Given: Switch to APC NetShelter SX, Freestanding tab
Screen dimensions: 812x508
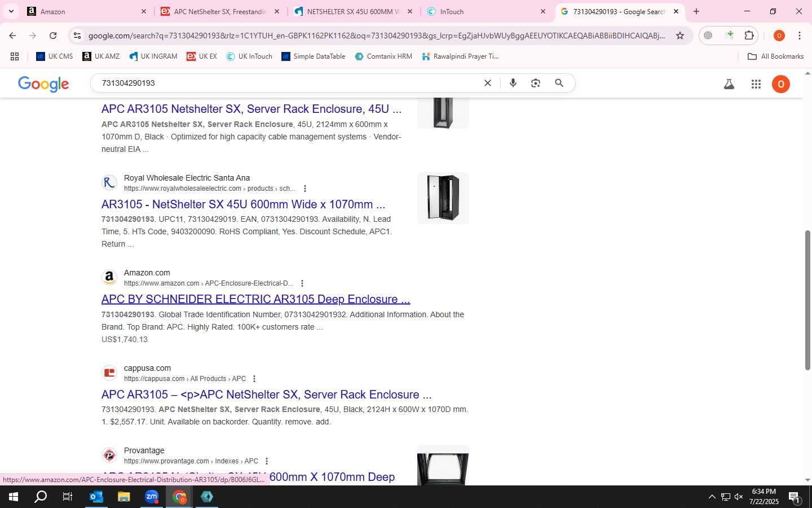Looking at the screenshot, I should click(220, 11).
